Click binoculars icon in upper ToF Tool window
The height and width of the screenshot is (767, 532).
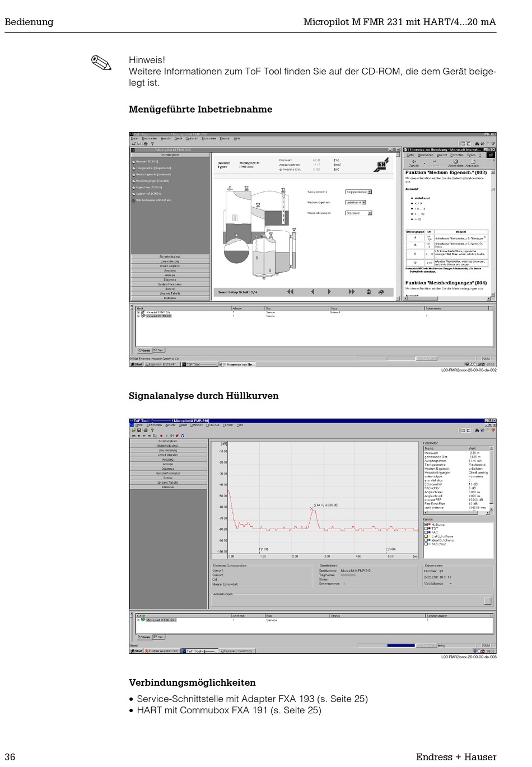pyautogui.click(x=477, y=144)
